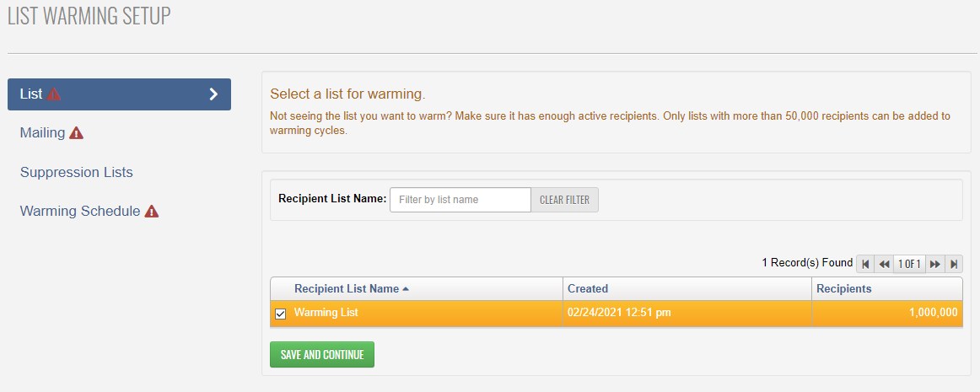Click the sort arrow on Recipient List Name

click(406, 289)
